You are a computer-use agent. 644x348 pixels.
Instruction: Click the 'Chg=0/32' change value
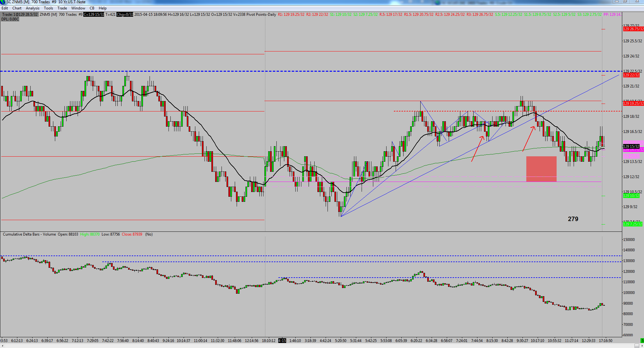point(125,15)
